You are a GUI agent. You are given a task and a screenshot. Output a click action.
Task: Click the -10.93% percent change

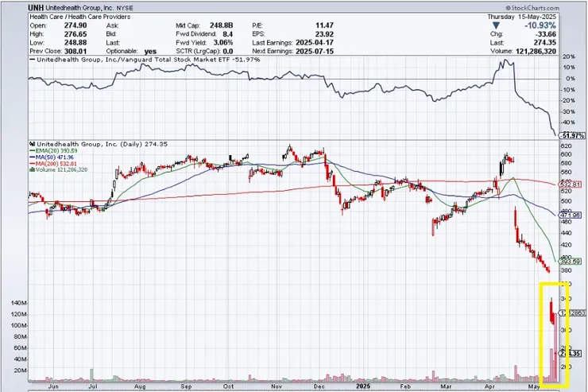click(540, 25)
